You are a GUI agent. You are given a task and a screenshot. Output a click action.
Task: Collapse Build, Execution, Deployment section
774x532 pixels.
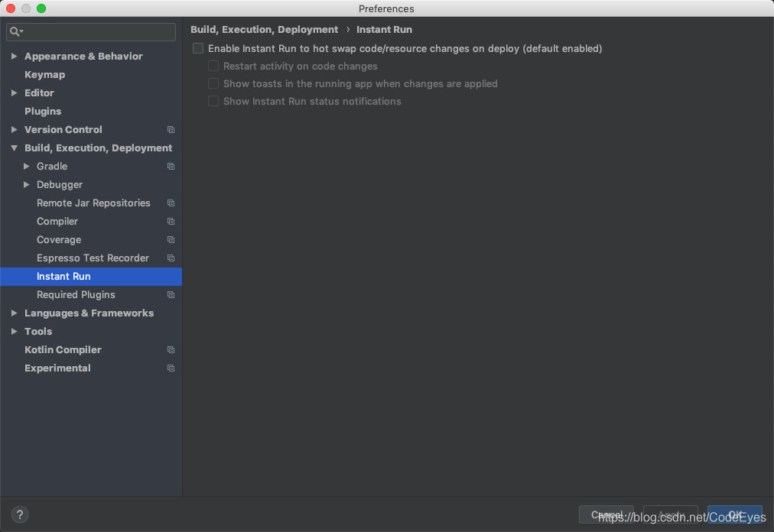click(x=15, y=148)
